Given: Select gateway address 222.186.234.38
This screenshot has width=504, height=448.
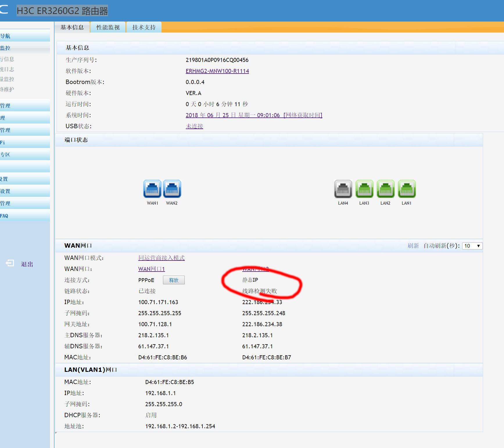Looking at the screenshot, I should point(262,324).
